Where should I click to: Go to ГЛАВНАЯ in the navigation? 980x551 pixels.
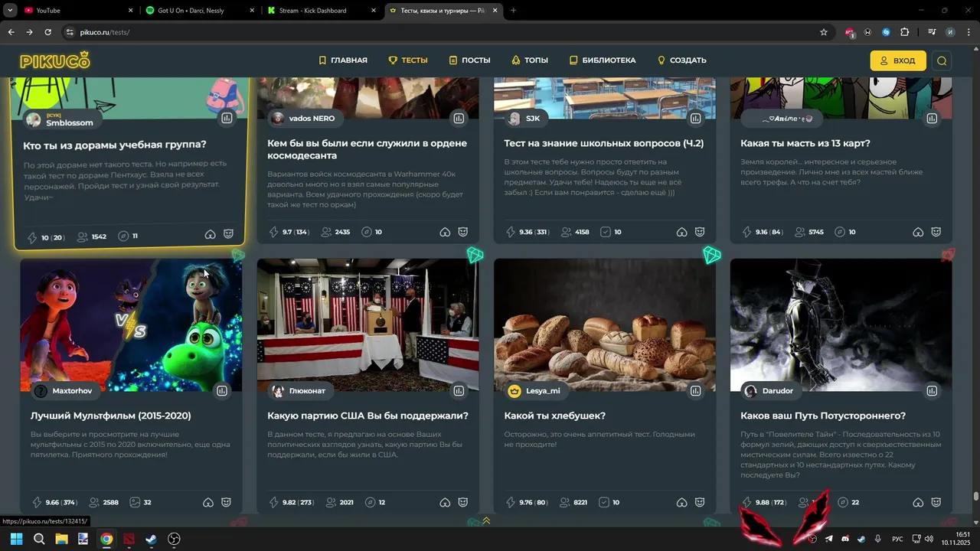click(343, 60)
